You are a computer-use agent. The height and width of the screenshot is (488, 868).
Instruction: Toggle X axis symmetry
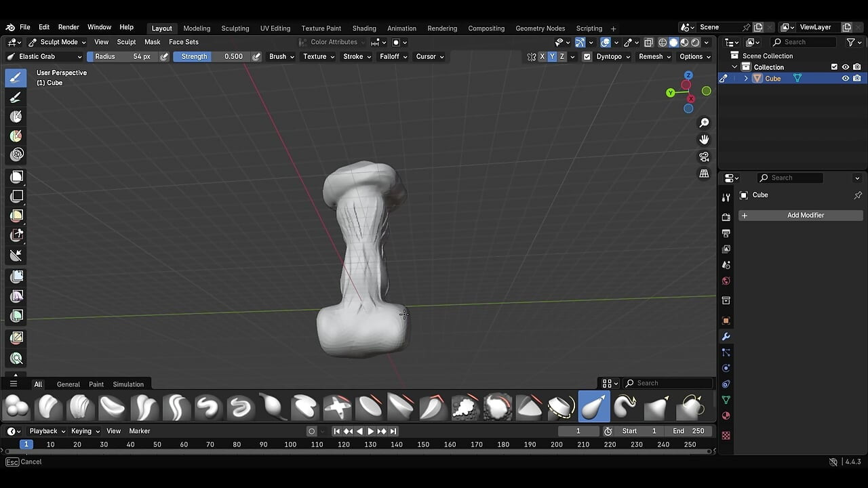coord(542,56)
